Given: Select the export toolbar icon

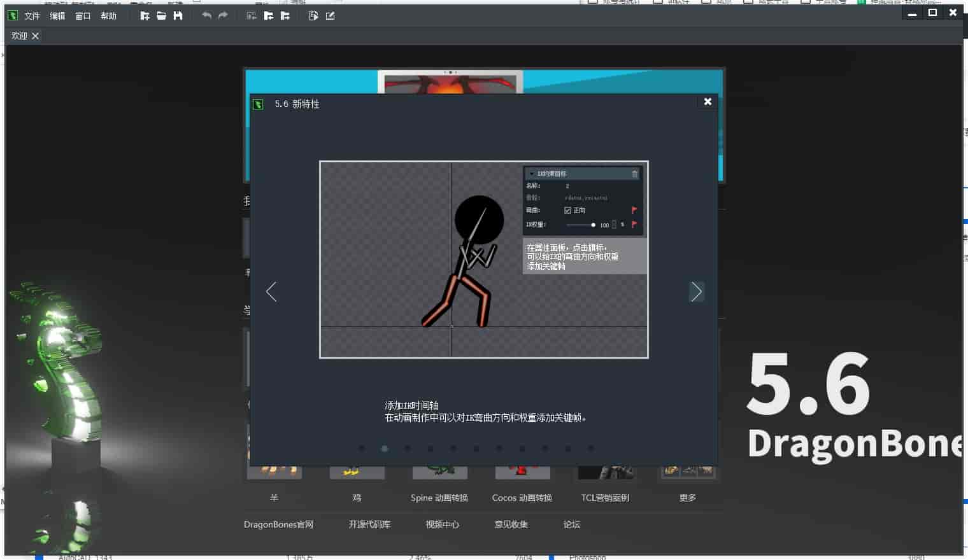Looking at the screenshot, I should tap(313, 15).
